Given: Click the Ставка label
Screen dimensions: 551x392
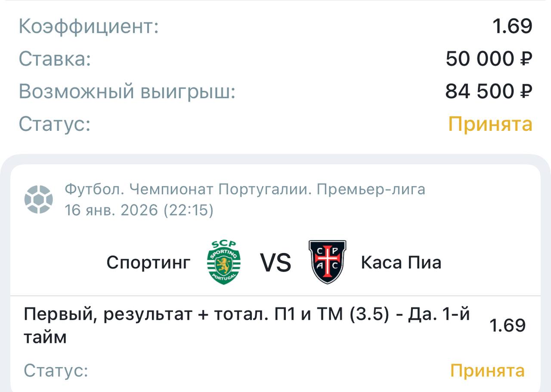Looking at the screenshot, I should pos(55,59).
